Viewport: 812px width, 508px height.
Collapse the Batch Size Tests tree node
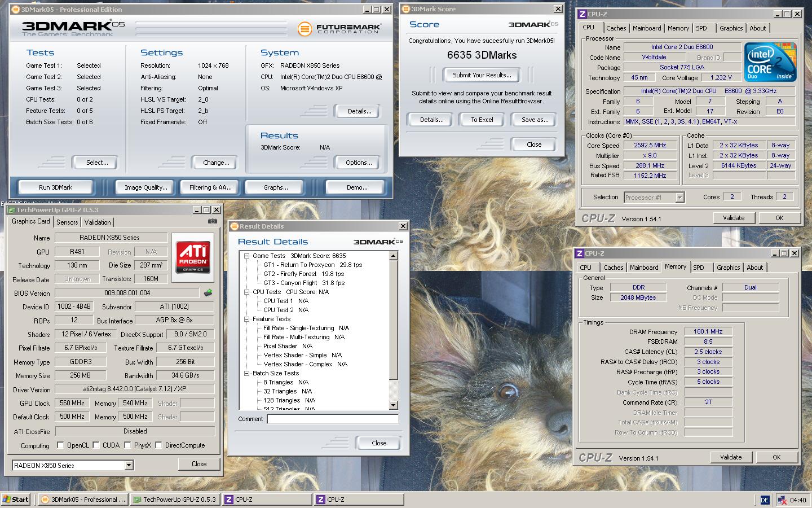tap(246, 373)
